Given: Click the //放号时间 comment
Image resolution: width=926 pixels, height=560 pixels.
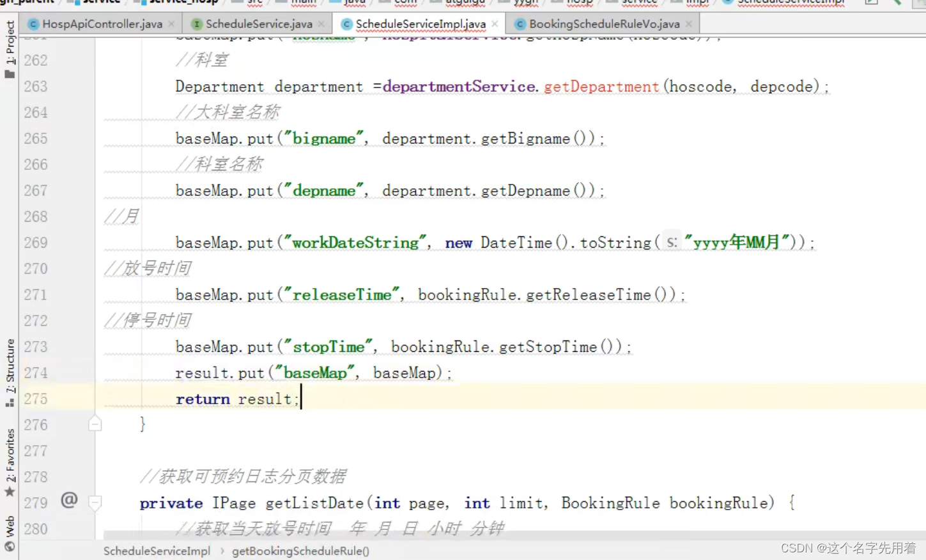Looking at the screenshot, I should click(148, 268).
